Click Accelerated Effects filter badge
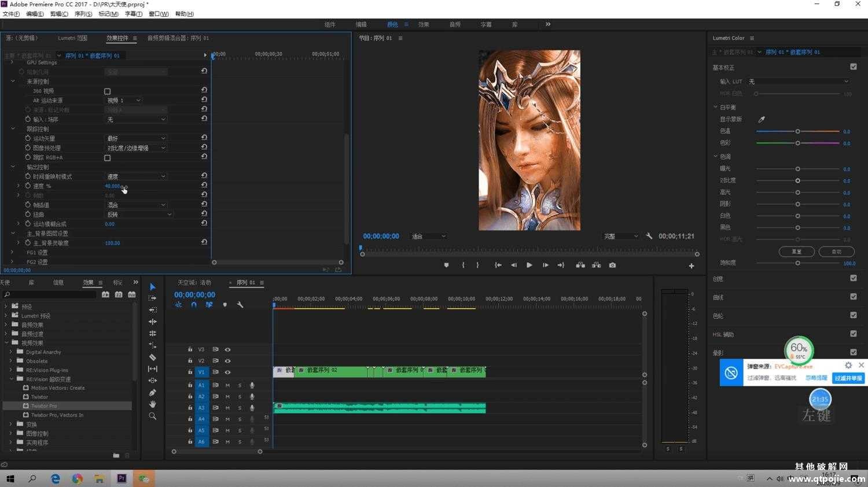Screen dimensions: 868x487 [x=105, y=294]
